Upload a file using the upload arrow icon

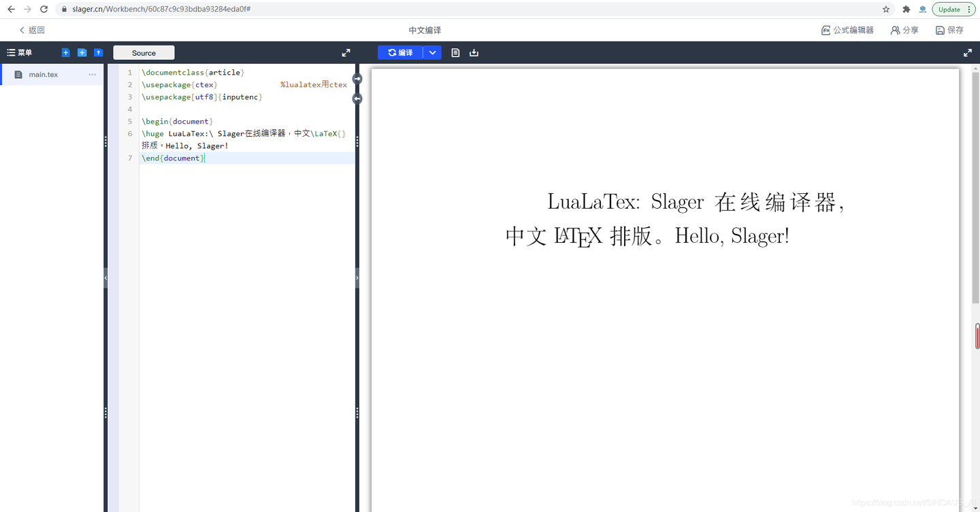coord(98,52)
